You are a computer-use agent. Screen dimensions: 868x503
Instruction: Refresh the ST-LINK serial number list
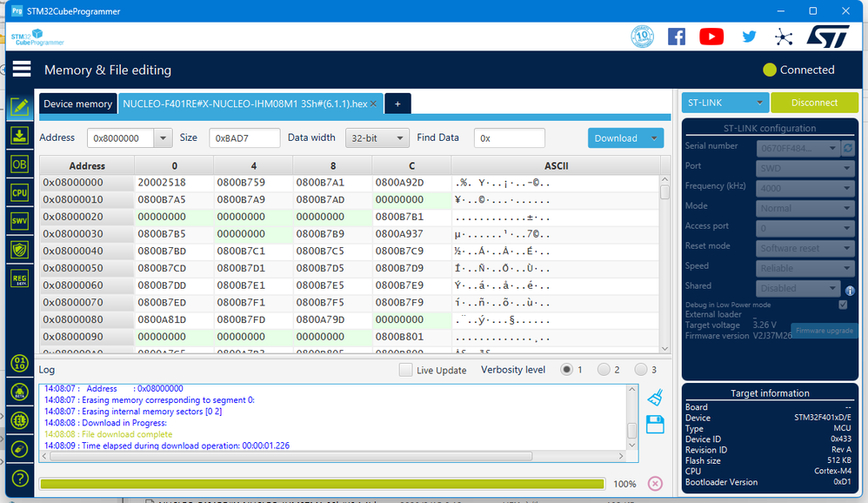point(848,148)
